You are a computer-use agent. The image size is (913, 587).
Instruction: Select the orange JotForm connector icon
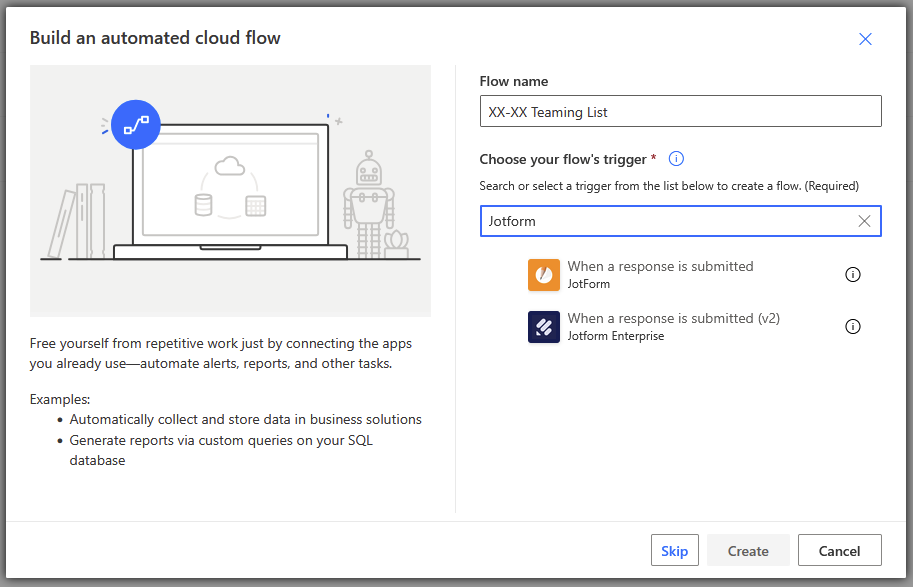point(544,275)
